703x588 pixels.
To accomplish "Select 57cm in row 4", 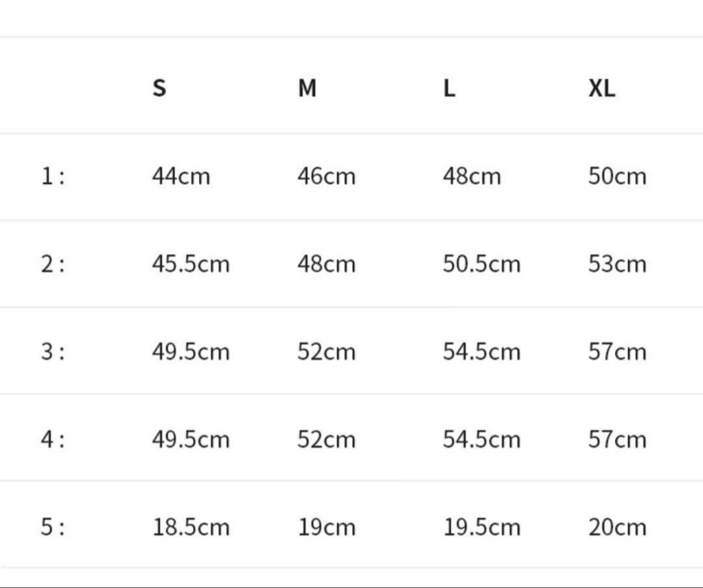I will click(x=617, y=439).
